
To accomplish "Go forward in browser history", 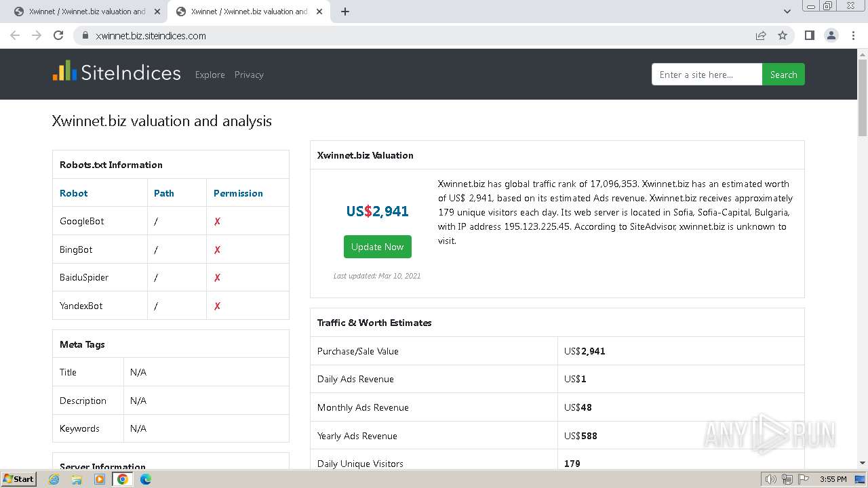I will (x=37, y=35).
